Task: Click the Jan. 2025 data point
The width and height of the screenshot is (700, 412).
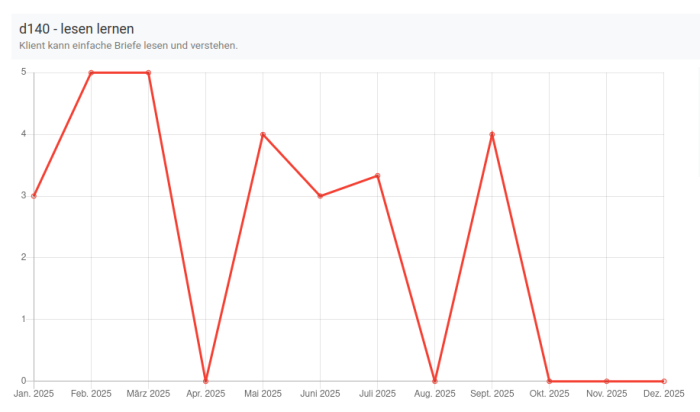Action: [34, 196]
